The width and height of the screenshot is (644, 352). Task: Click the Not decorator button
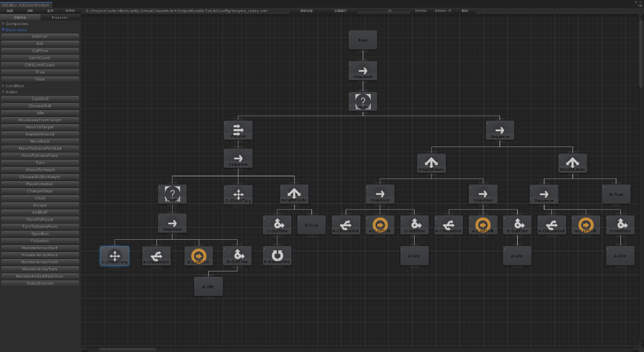[40, 43]
